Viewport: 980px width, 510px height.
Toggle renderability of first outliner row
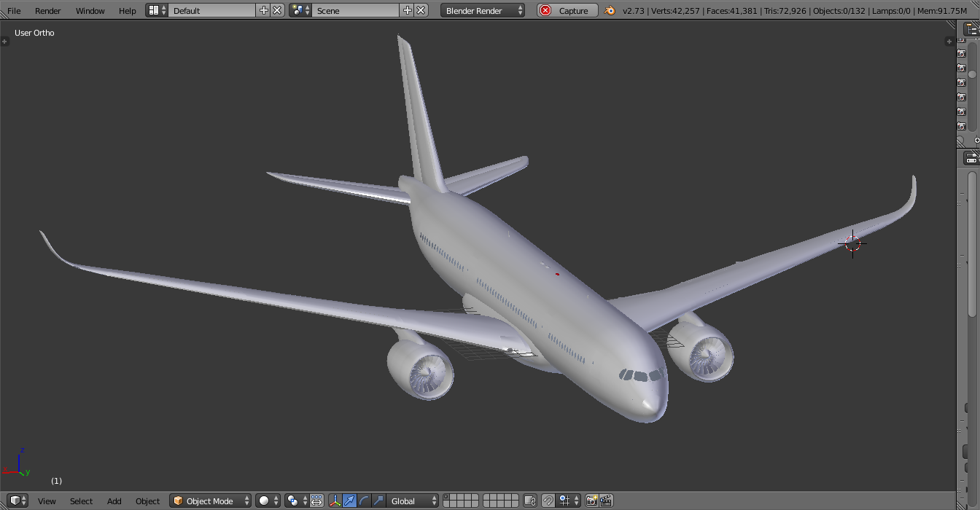coord(961,39)
